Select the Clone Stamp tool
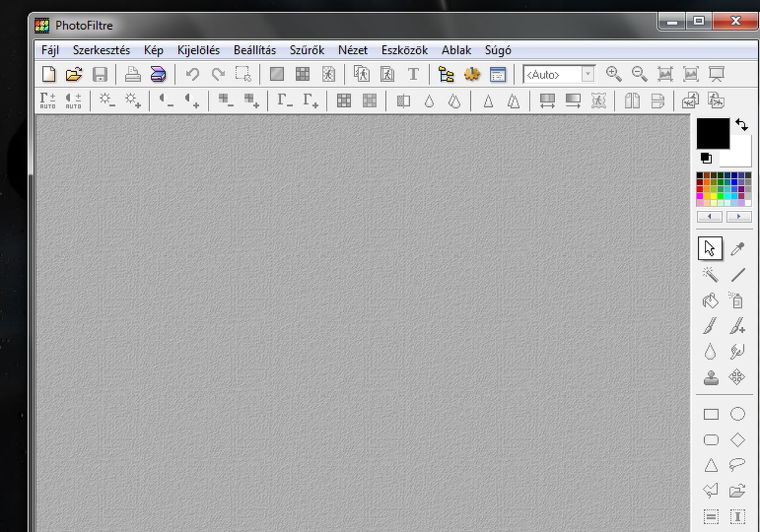 [x=710, y=377]
